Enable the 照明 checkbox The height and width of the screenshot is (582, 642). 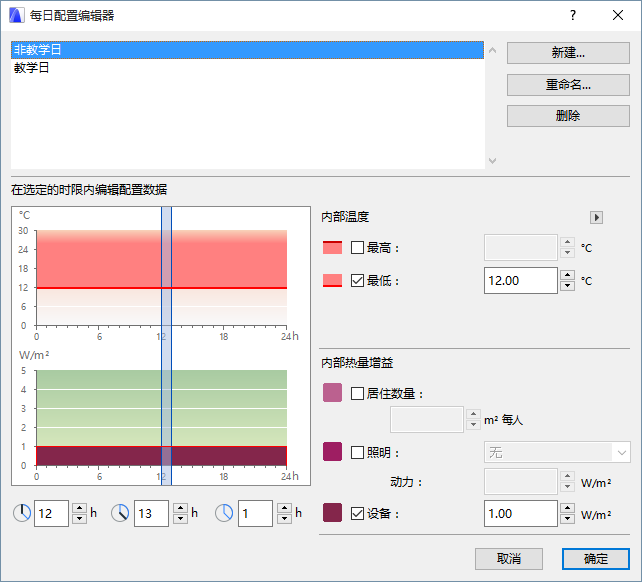pos(357,453)
